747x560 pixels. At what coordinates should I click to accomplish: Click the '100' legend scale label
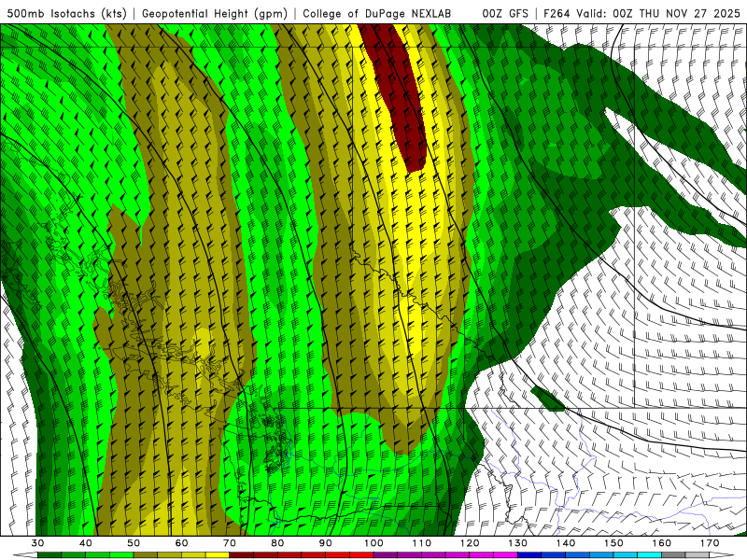[373, 543]
